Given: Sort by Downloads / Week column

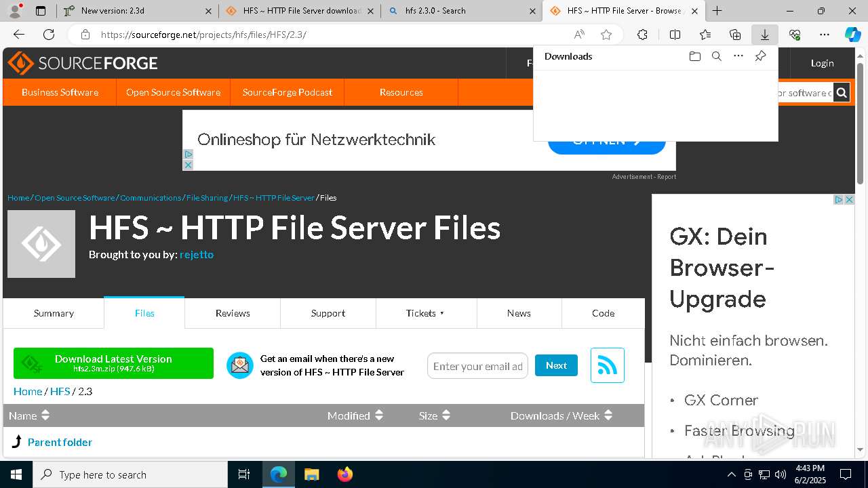Looking at the screenshot, I should [x=561, y=415].
